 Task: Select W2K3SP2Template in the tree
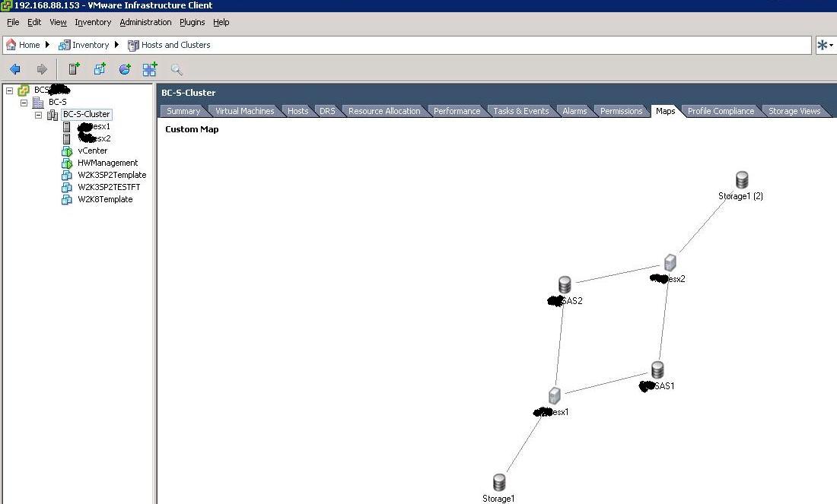[112, 175]
